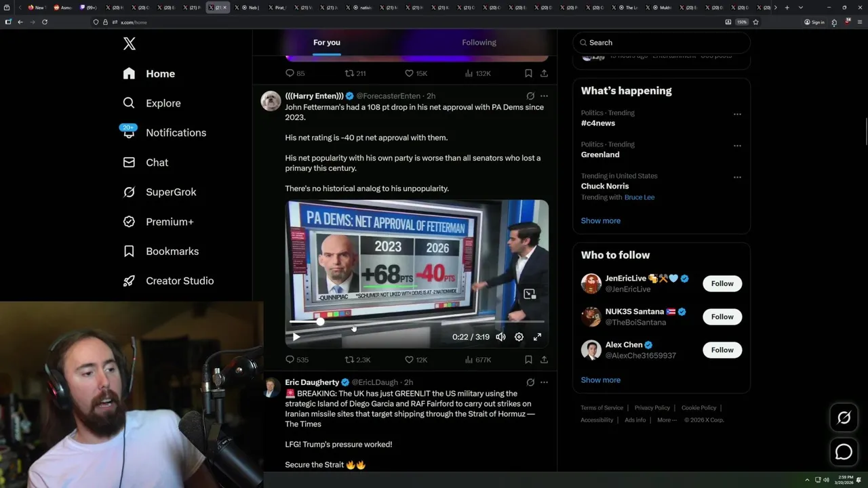Open Grok icon on Eric Daugherty's post

[x=530, y=382]
